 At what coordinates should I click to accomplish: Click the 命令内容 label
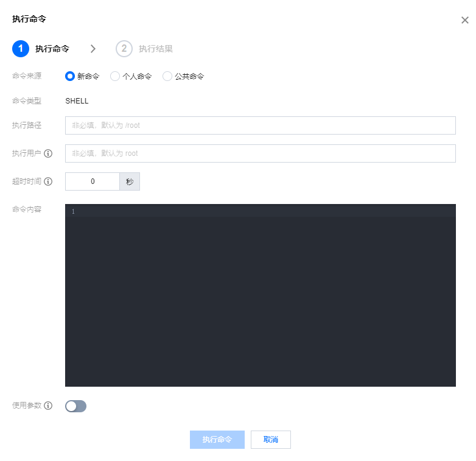coord(27,209)
